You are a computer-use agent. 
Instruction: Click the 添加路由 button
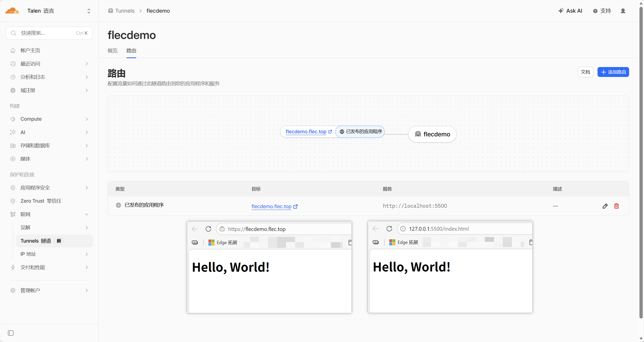(x=613, y=72)
